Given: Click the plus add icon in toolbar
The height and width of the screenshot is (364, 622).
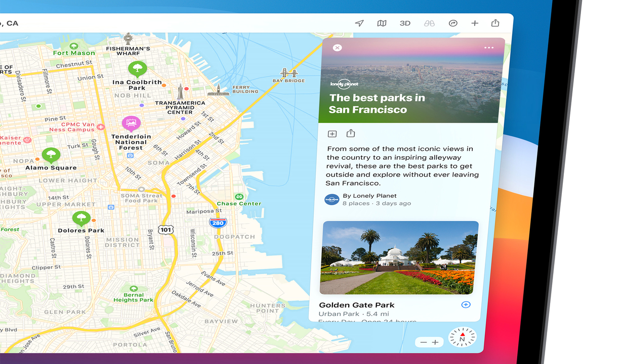Looking at the screenshot, I should (475, 23).
